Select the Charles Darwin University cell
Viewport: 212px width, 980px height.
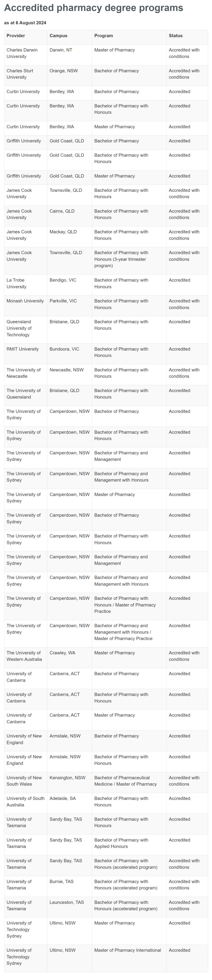click(x=22, y=53)
